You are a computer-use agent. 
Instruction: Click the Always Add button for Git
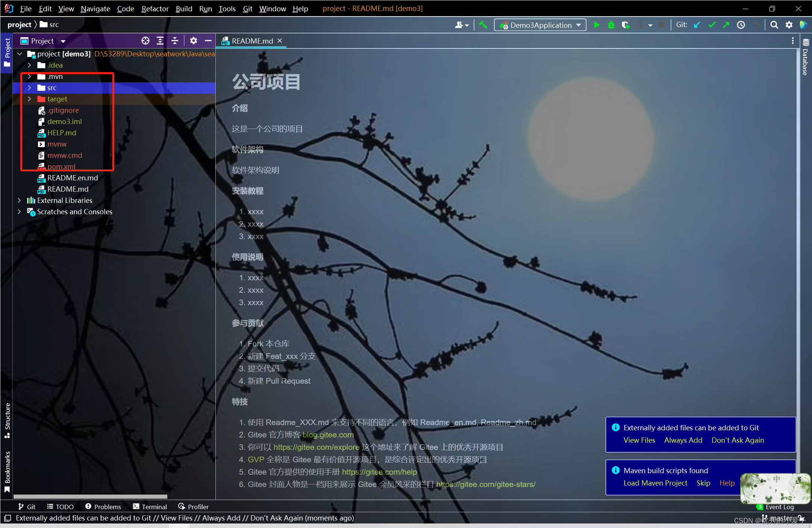click(x=682, y=440)
